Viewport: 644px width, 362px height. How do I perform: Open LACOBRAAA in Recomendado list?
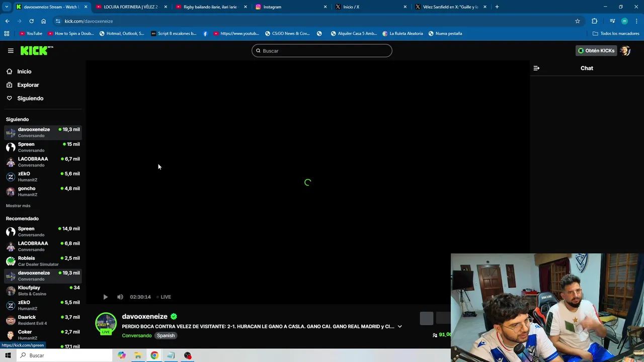tap(43, 246)
